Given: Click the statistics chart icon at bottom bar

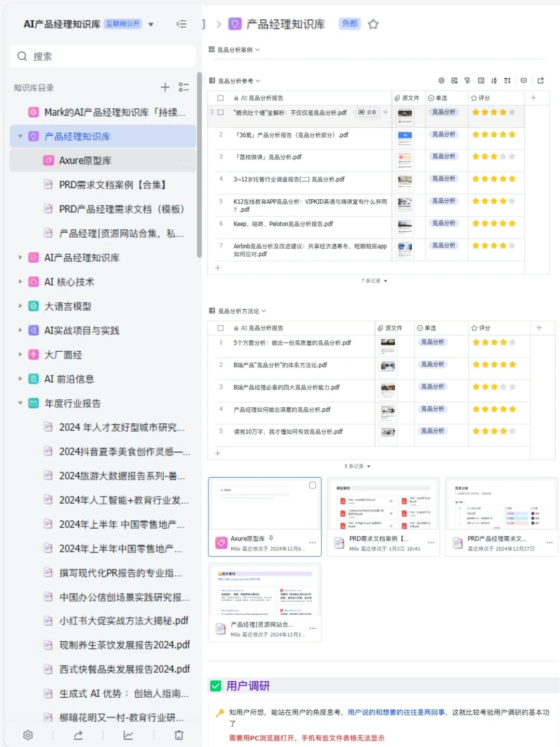Looking at the screenshot, I should click(x=128, y=735).
